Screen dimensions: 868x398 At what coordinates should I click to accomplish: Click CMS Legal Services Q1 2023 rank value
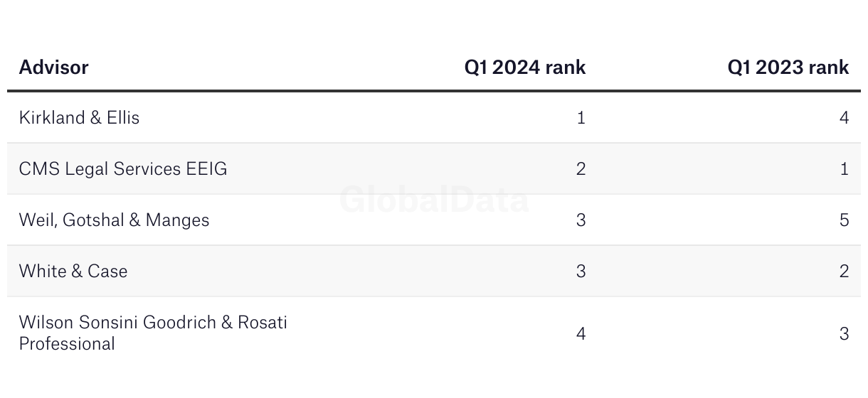coord(844,169)
